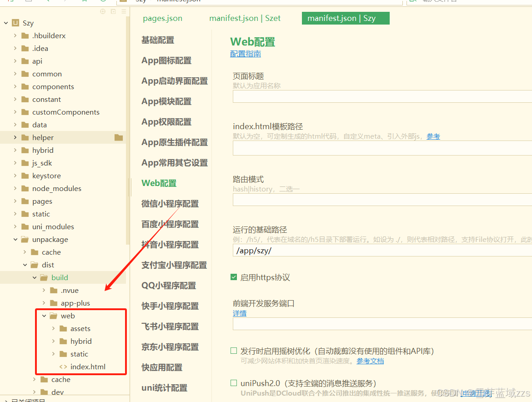Viewport: 532px width, 402px height.
Task: Open the project panel hamburger menu icon
Action: pyautogui.click(x=123, y=11)
